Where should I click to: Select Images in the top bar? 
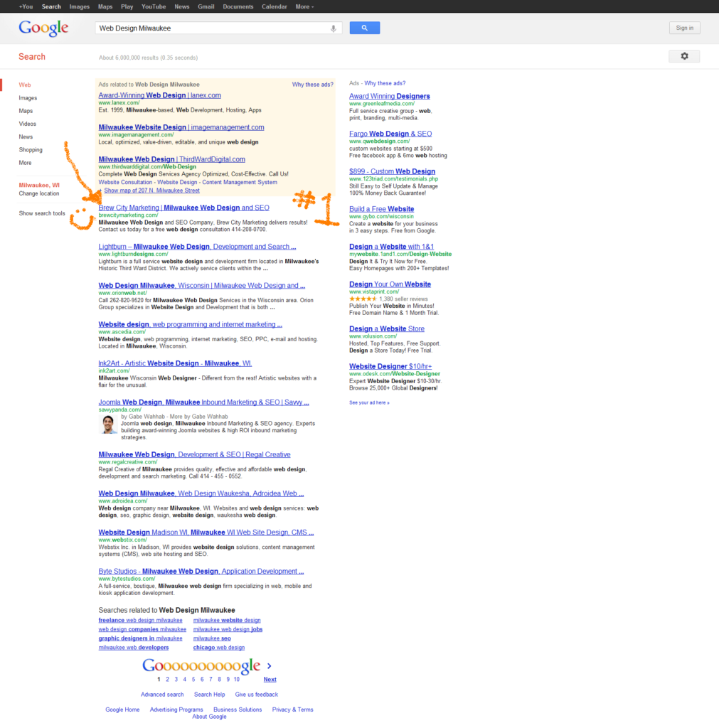coord(80,6)
